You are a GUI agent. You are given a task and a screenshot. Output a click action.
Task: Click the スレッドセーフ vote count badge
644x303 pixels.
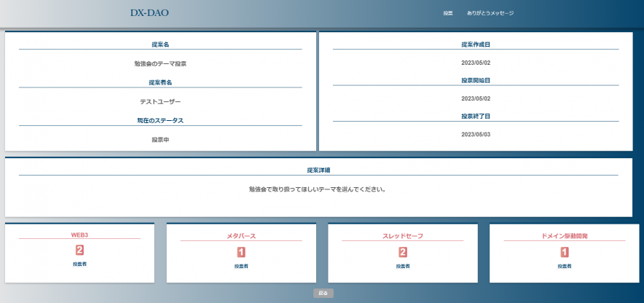coord(403,252)
